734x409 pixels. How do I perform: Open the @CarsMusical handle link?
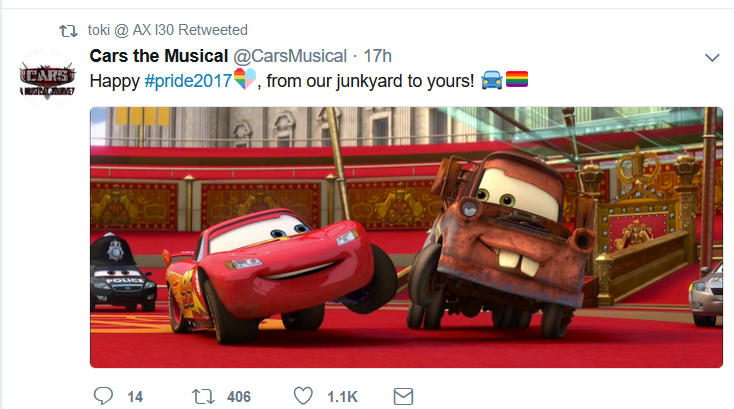pyautogui.click(x=290, y=56)
